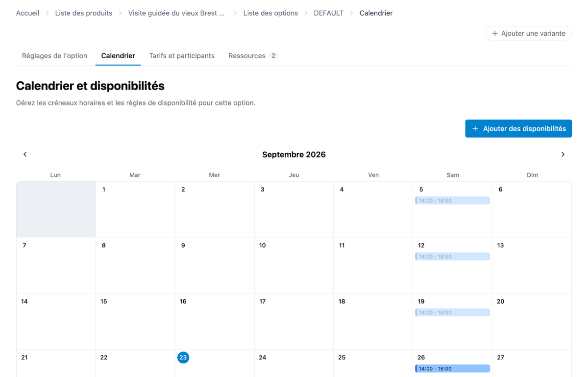Select day 1 in the calendar
The height and width of the screenshot is (377, 588).
pos(103,189)
